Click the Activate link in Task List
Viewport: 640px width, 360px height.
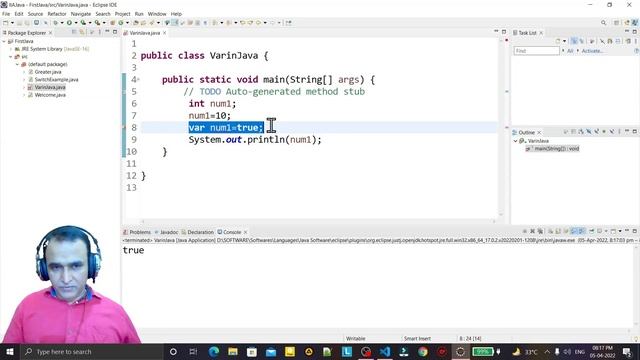592,51
